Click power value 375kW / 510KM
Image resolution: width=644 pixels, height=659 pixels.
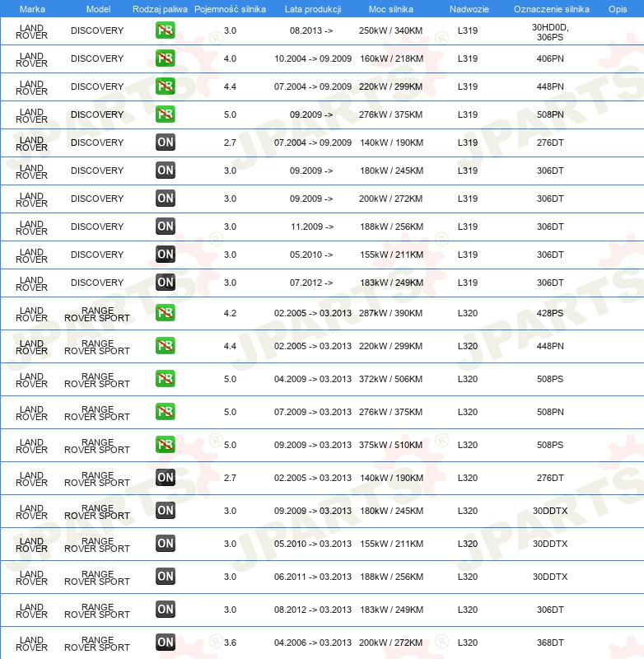390,445
